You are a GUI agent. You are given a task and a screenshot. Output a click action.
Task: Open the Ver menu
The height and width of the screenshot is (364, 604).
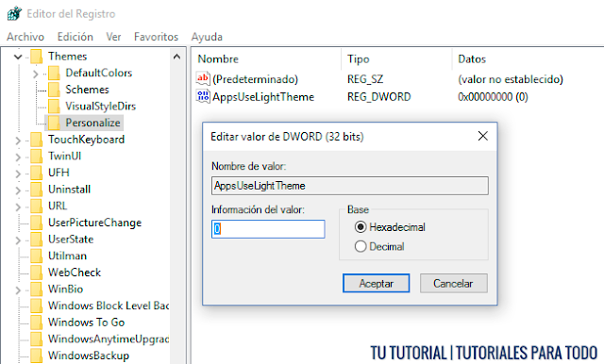pos(113,37)
